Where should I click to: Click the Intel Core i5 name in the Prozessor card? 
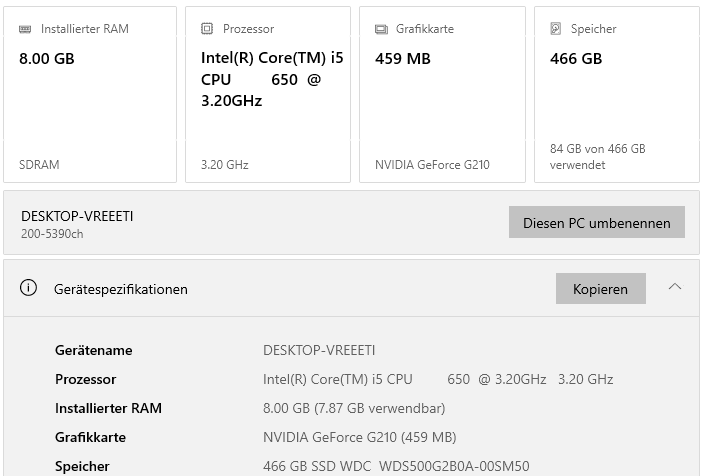271,79
